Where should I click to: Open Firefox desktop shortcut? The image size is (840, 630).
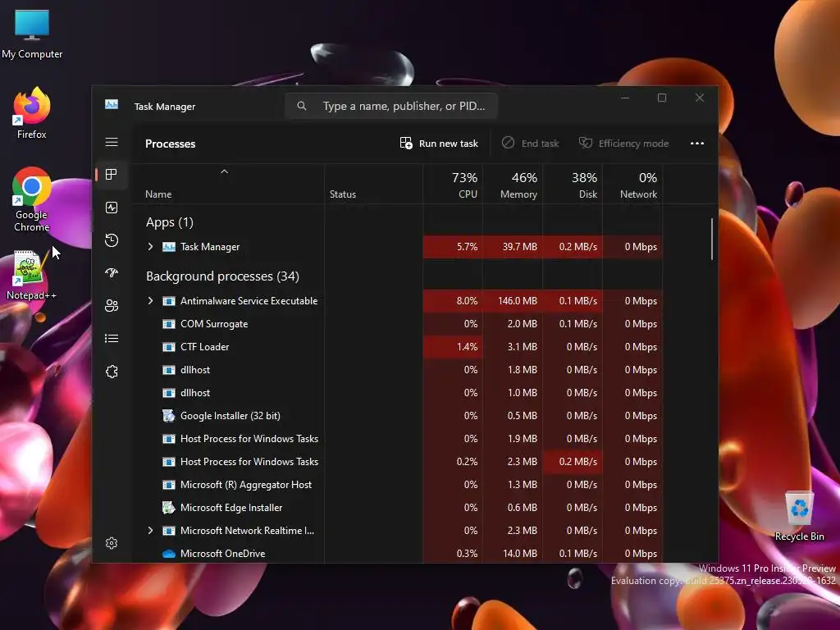32,113
